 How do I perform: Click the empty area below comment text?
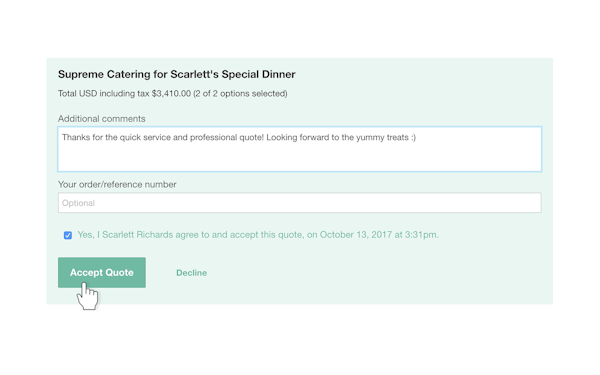point(300,159)
